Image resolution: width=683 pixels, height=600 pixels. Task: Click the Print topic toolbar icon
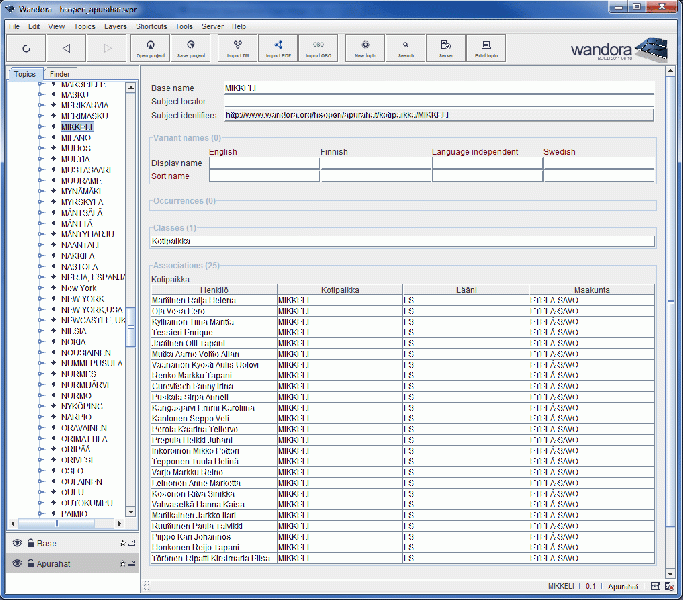coord(485,47)
